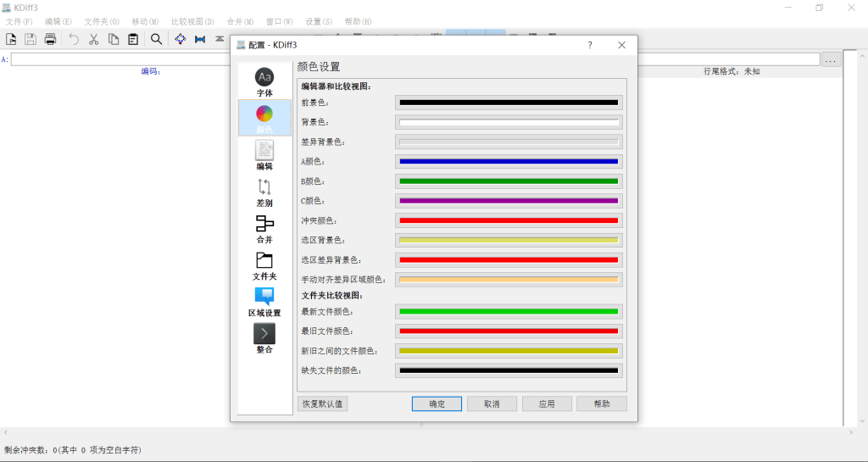Open the 编辑 (Editor) settings page
The height and width of the screenshot is (462, 868).
(264, 155)
